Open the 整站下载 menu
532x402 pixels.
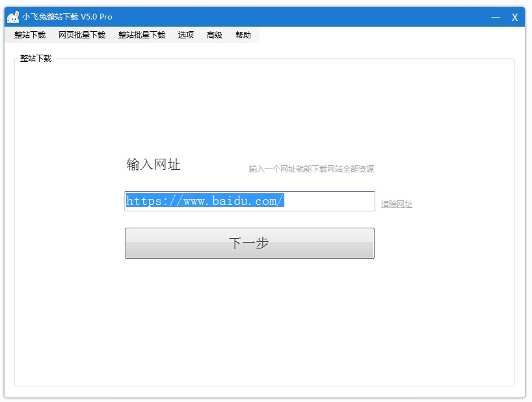pos(30,35)
